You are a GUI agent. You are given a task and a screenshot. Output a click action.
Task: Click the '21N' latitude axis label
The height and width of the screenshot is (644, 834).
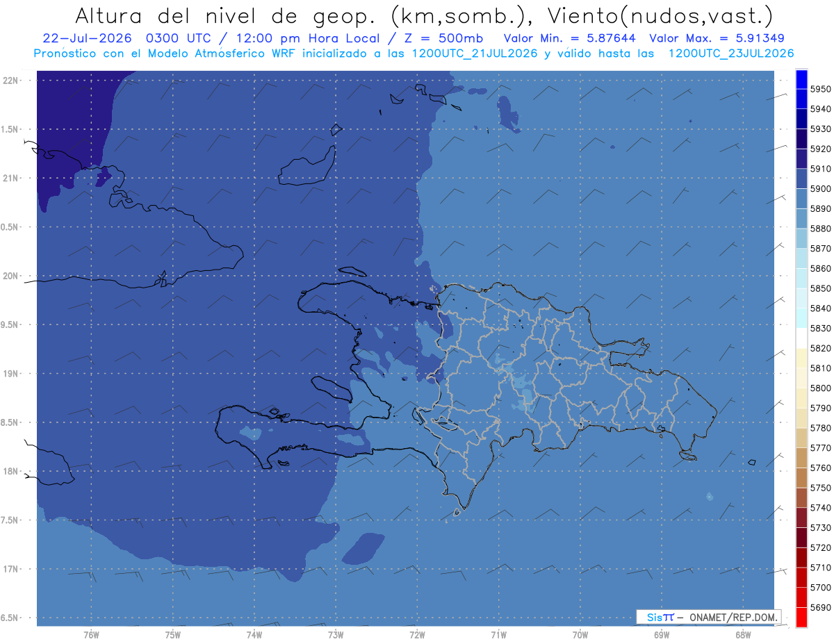point(12,179)
